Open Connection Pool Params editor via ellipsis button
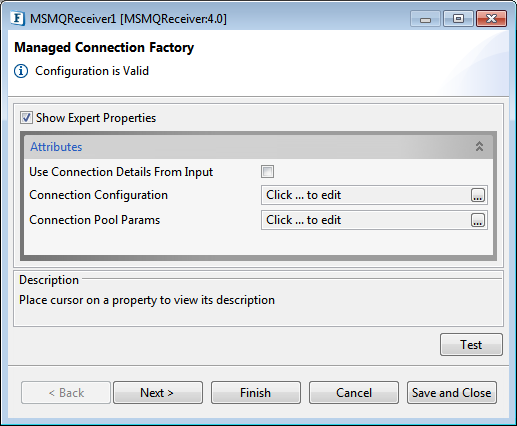The width and height of the screenshot is (517, 426). coord(478,220)
